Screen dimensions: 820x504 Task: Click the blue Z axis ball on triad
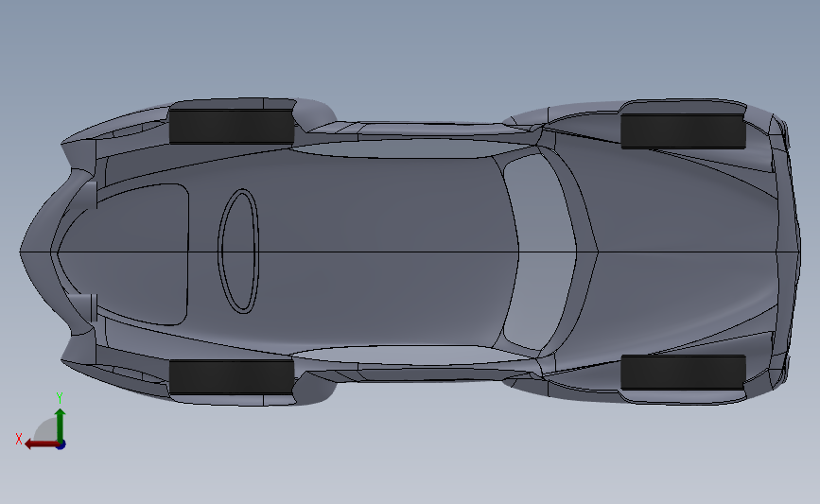(x=61, y=445)
